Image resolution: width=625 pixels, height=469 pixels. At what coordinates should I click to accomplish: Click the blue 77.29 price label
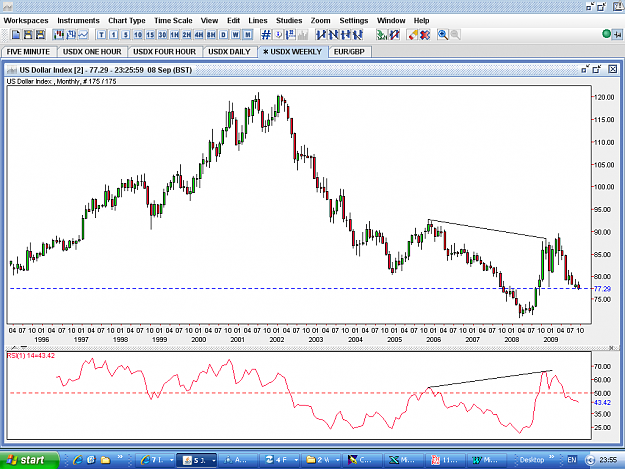tap(602, 289)
